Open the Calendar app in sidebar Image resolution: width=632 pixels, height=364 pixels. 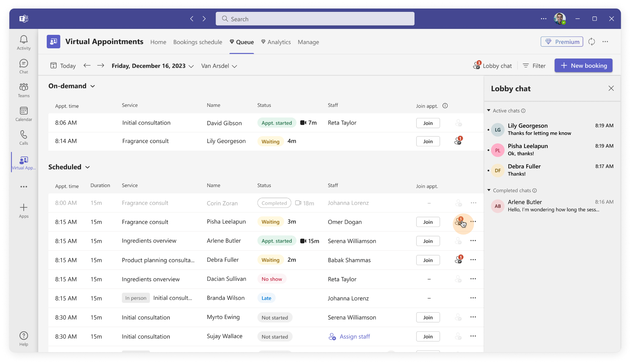pos(24,114)
